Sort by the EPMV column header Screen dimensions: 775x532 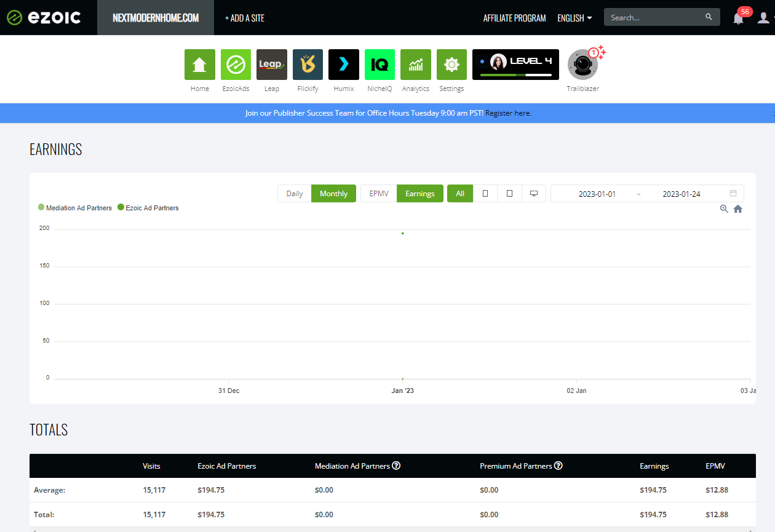click(x=715, y=466)
